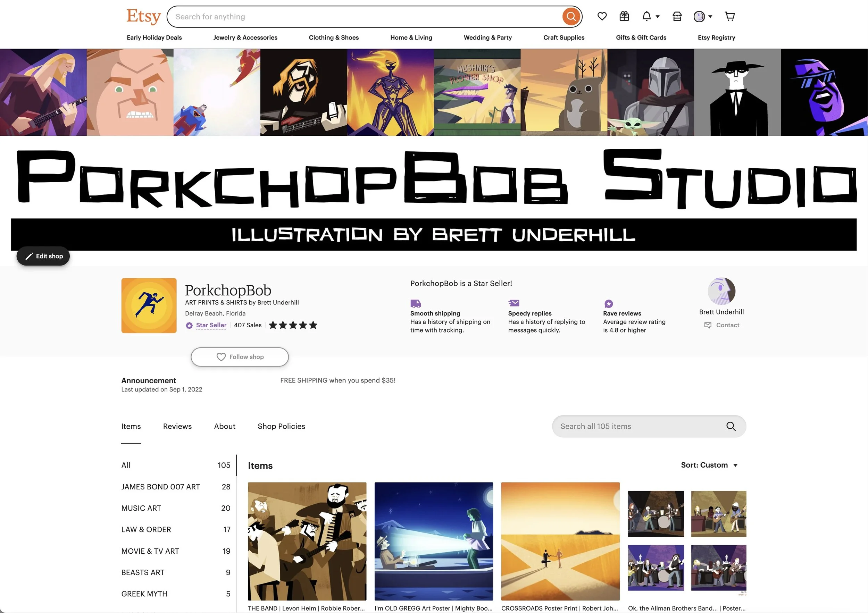Click the shop search magnifier icon
This screenshot has width=868, height=613.
pyautogui.click(x=731, y=426)
